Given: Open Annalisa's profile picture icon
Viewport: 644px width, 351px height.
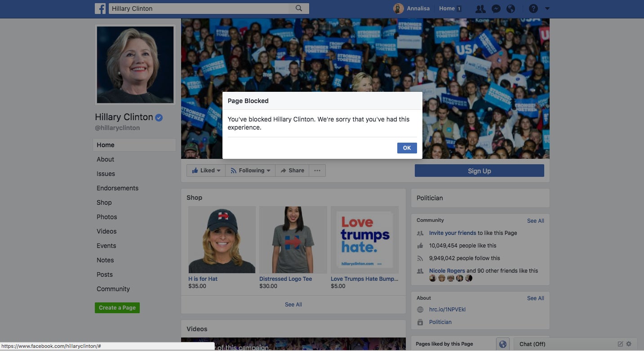Looking at the screenshot, I should 398,9.
